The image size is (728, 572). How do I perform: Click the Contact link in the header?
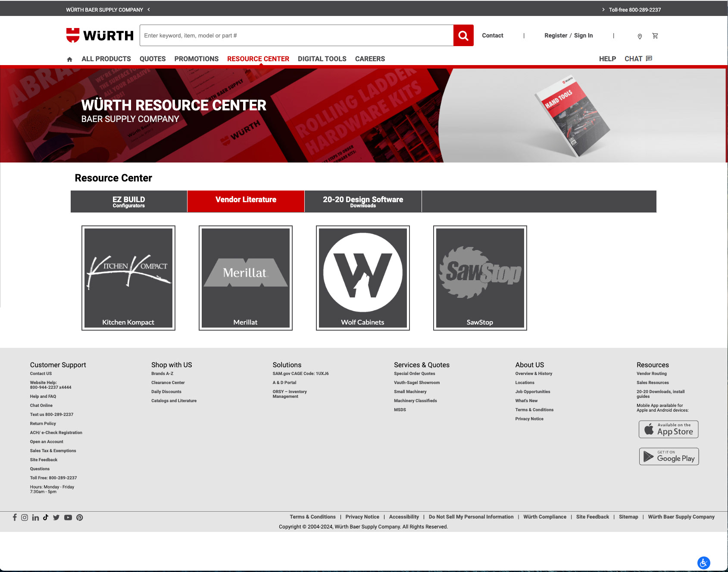point(493,35)
